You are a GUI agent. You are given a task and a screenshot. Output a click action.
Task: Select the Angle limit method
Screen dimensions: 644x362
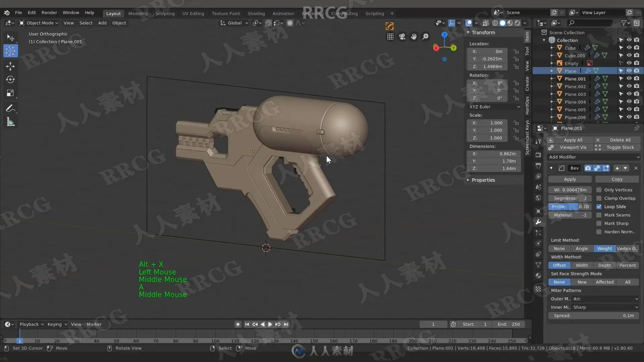tap(582, 248)
